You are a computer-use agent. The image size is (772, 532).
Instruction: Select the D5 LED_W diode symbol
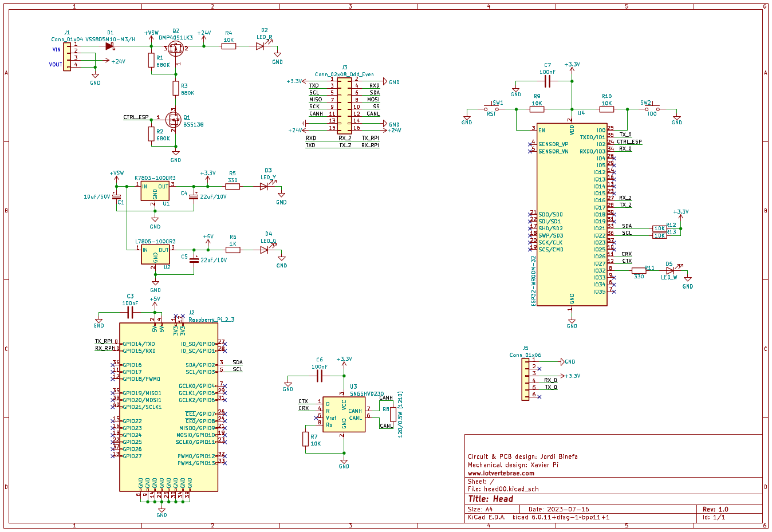(x=670, y=270)
